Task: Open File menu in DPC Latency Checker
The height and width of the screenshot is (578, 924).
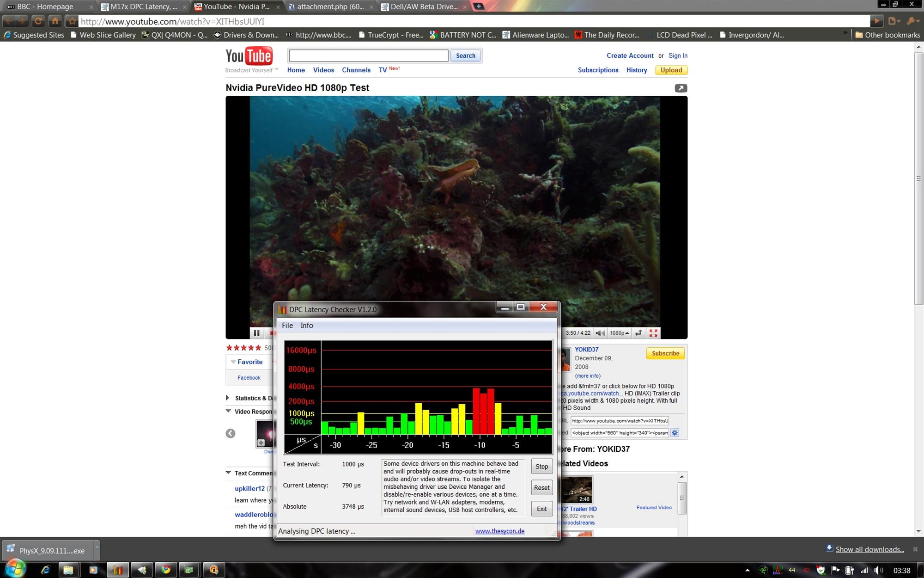Action: (x=287, y=326)
